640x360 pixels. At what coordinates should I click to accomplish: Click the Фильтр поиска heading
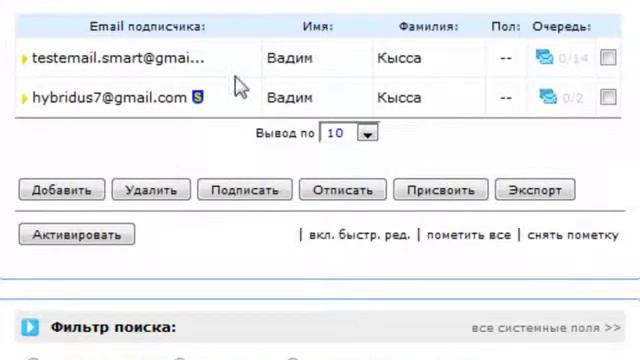pyautogui.click(x=113, y=327)
